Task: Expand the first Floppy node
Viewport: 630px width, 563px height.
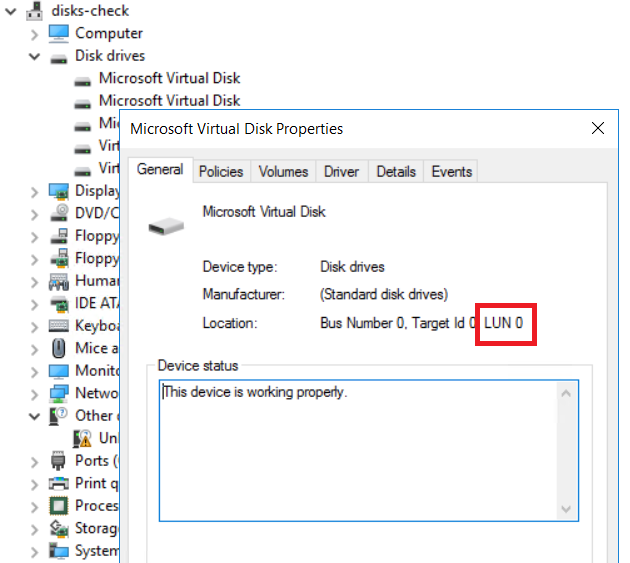Action: [x=35, y=237]
